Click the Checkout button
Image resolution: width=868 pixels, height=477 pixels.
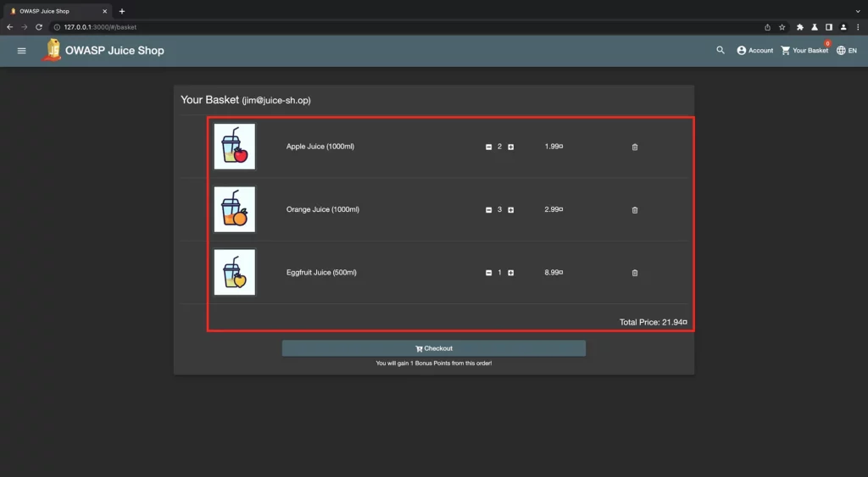433,348
